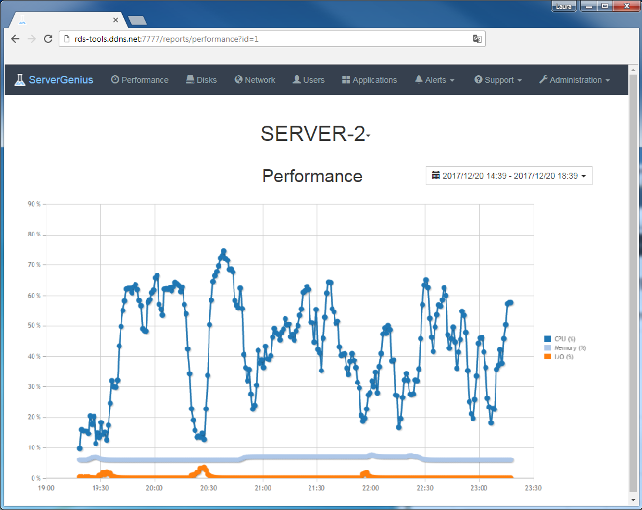
Task: Click the ServerGenius brand link
Action: pos(60,80)
